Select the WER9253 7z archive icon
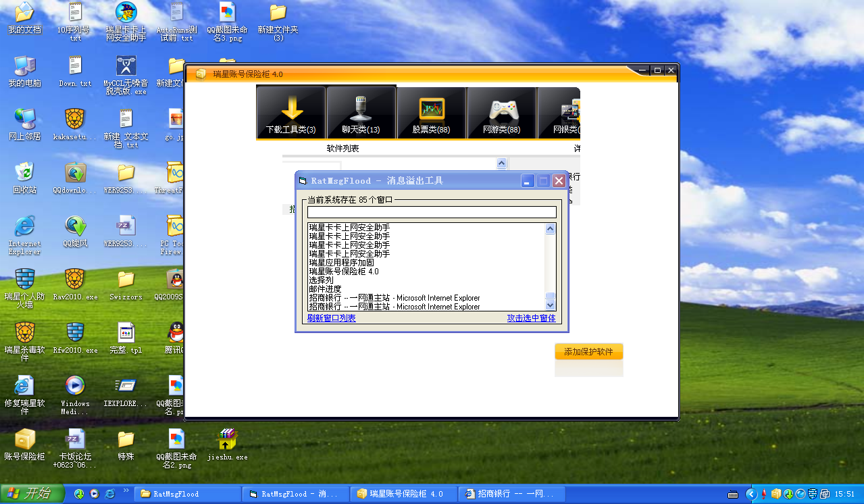The height and width of the screenshot is (504, 864). (126, 231)
